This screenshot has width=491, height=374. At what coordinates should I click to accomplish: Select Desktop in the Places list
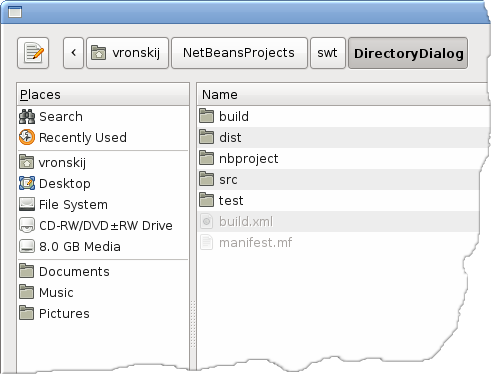click(x=65, y=184)
